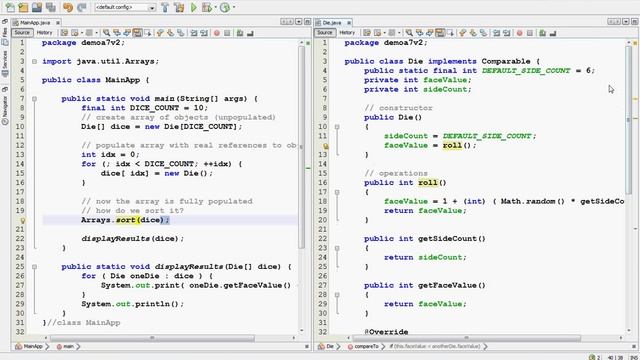Click Find Previous Occurrence in MainApp.java toolbar
This screenshot has height=360, width=640.
coord(117,33)
